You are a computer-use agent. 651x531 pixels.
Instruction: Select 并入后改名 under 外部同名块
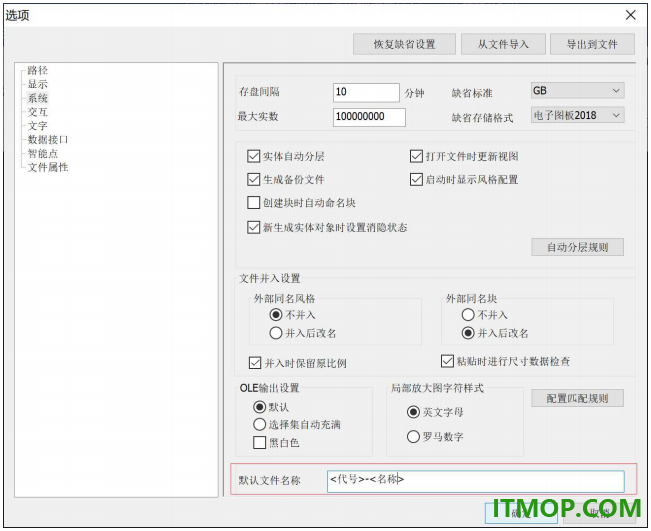click(468, 333)
